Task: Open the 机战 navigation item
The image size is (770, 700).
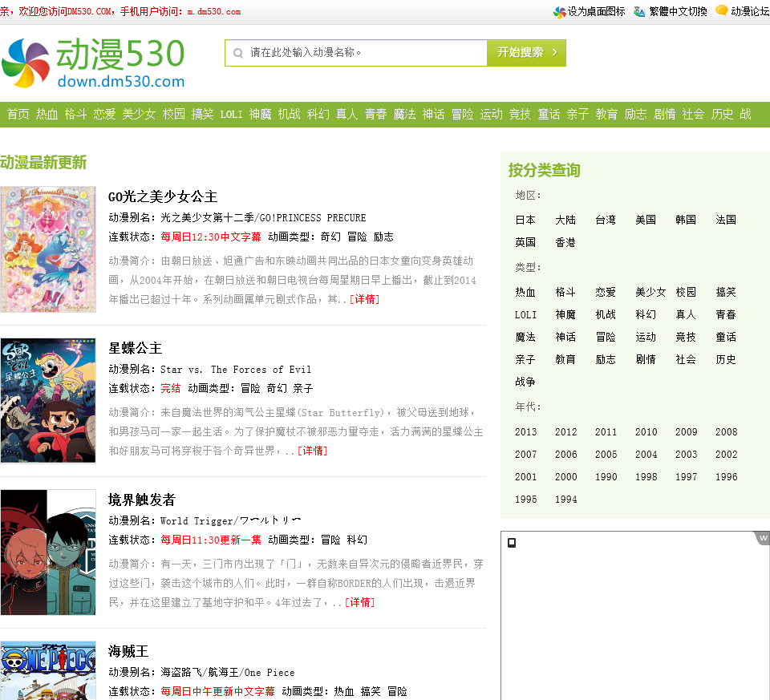Action: 290,115
